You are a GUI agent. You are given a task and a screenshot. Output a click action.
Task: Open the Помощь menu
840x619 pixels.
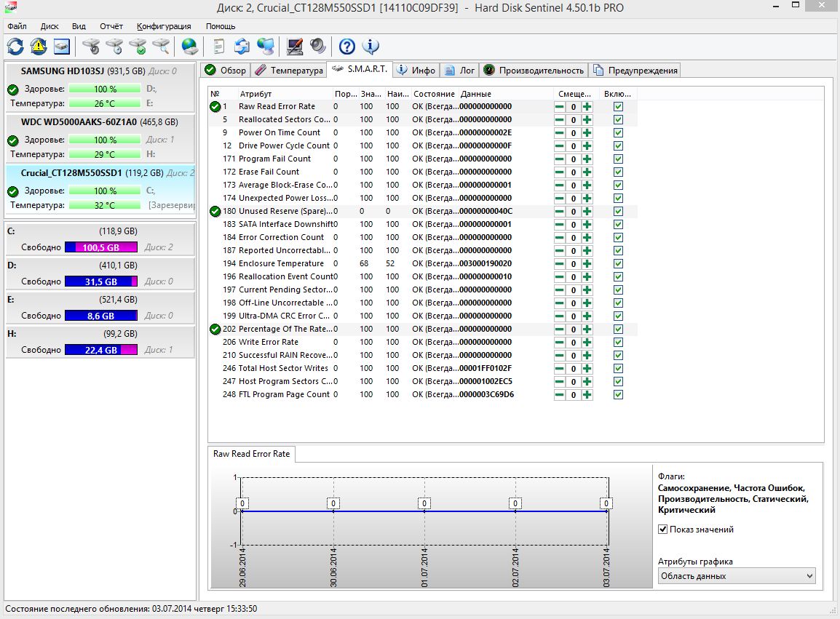(x=220, y=25)
